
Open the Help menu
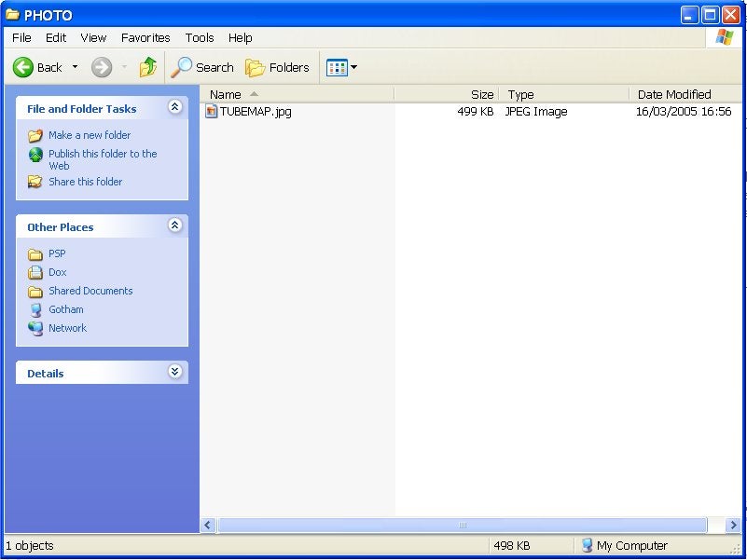240,37
